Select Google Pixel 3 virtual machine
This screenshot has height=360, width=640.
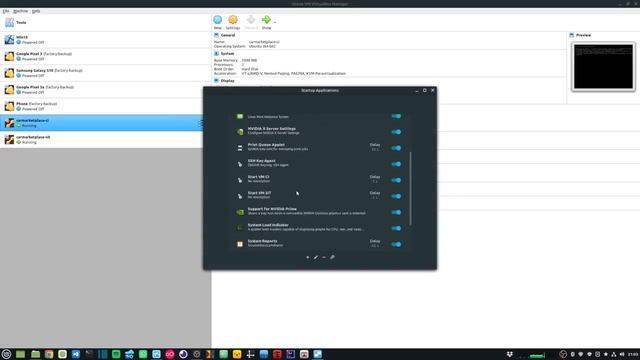click(105, 56)
